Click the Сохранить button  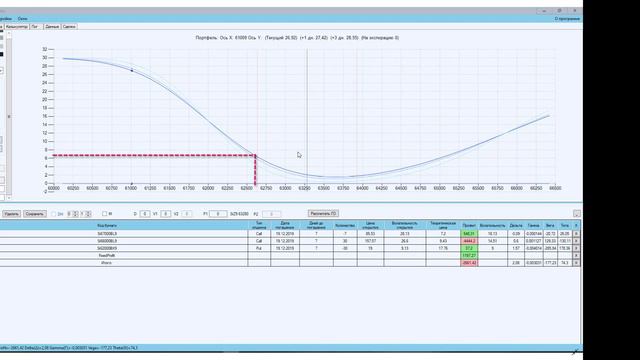coord(34,214)
